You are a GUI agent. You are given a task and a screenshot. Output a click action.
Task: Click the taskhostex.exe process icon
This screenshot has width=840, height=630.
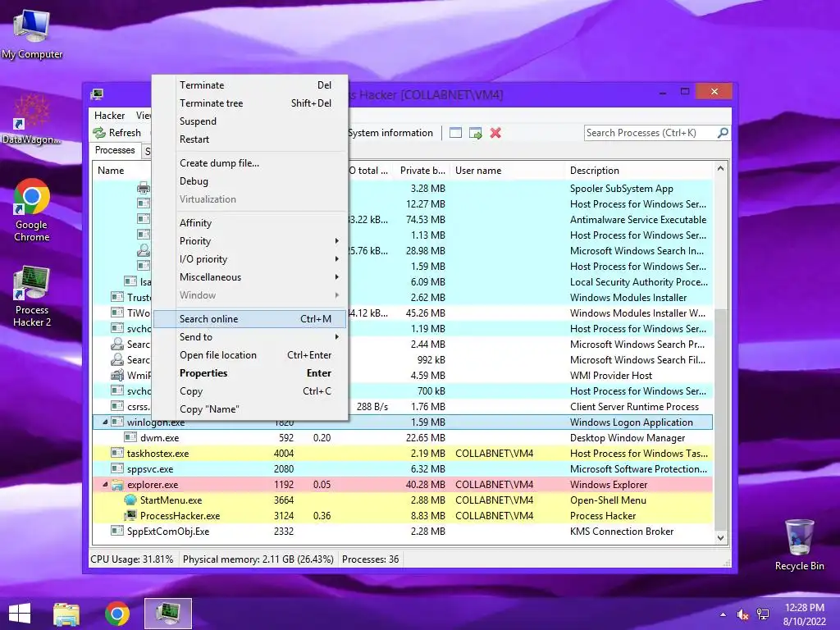[117, 454]
